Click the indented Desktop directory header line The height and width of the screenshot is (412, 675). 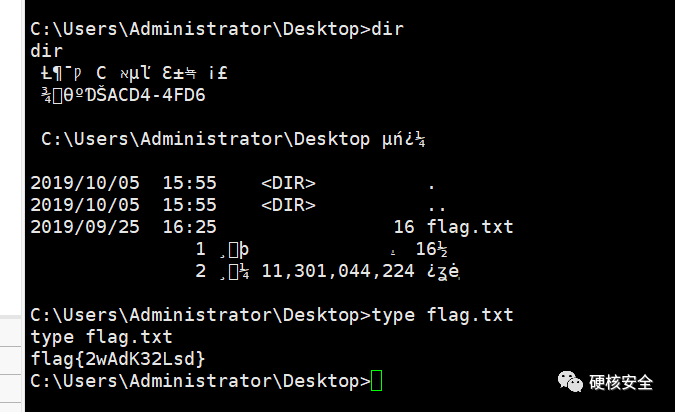tap(233, 139)
